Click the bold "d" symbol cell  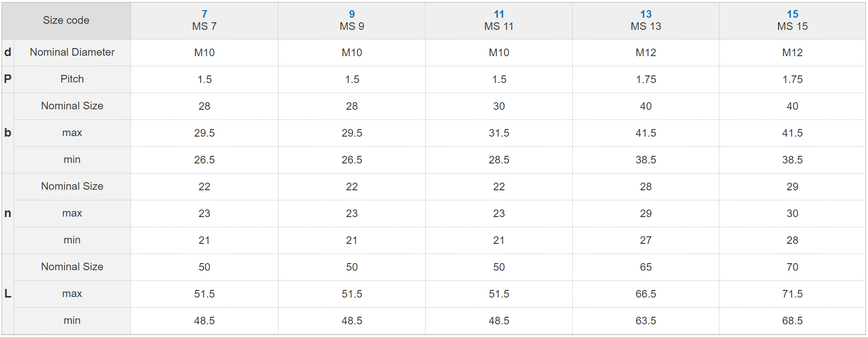8,52
